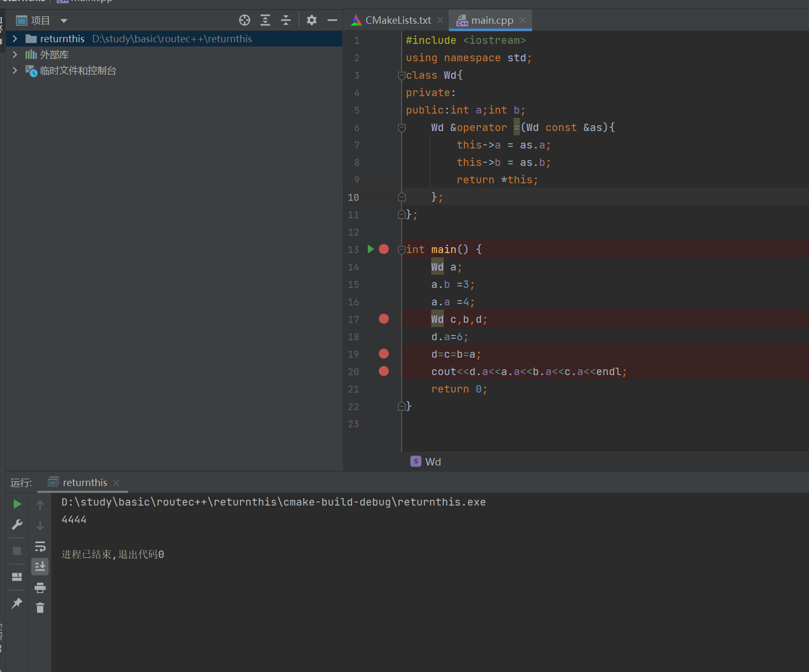Switch to CMakeLists.txt editor tab
The image size is (809, 672).
[x=398, y=20]
